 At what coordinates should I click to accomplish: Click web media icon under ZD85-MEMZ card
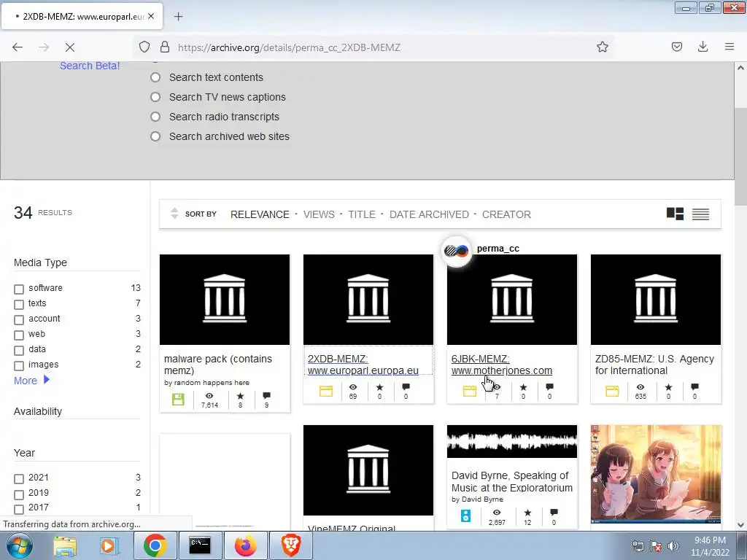pyautogui.click(x=612, y=392)
